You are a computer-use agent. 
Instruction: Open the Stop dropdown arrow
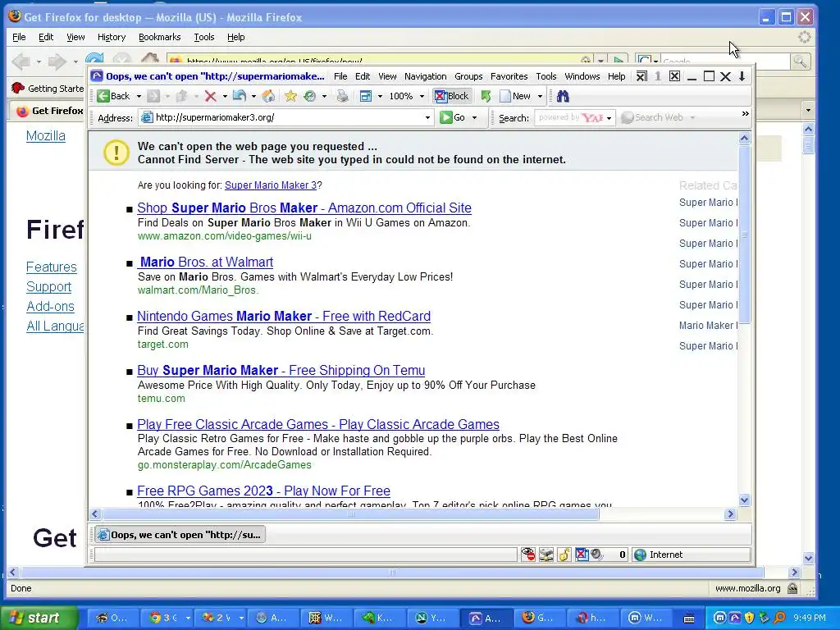coord(225,97)
